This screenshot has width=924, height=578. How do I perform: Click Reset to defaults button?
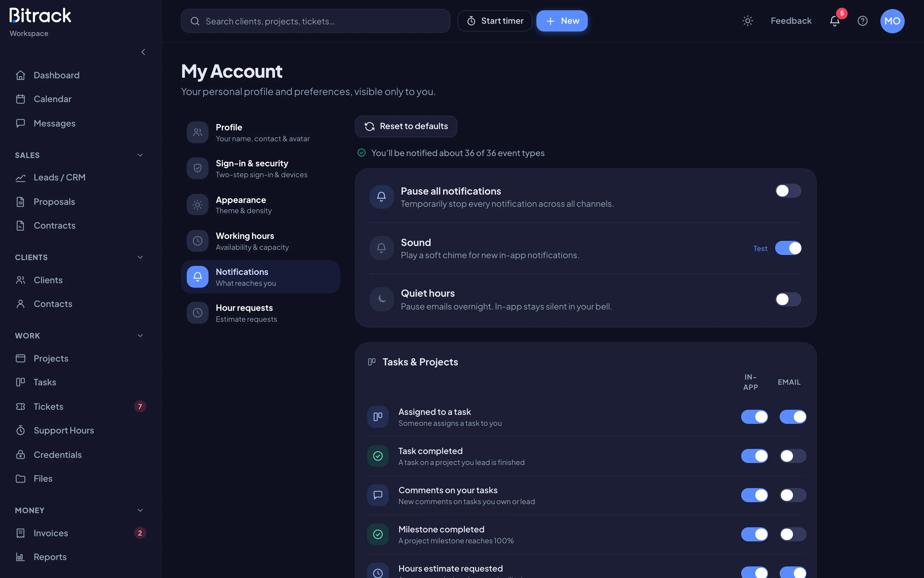click(406, 127)
